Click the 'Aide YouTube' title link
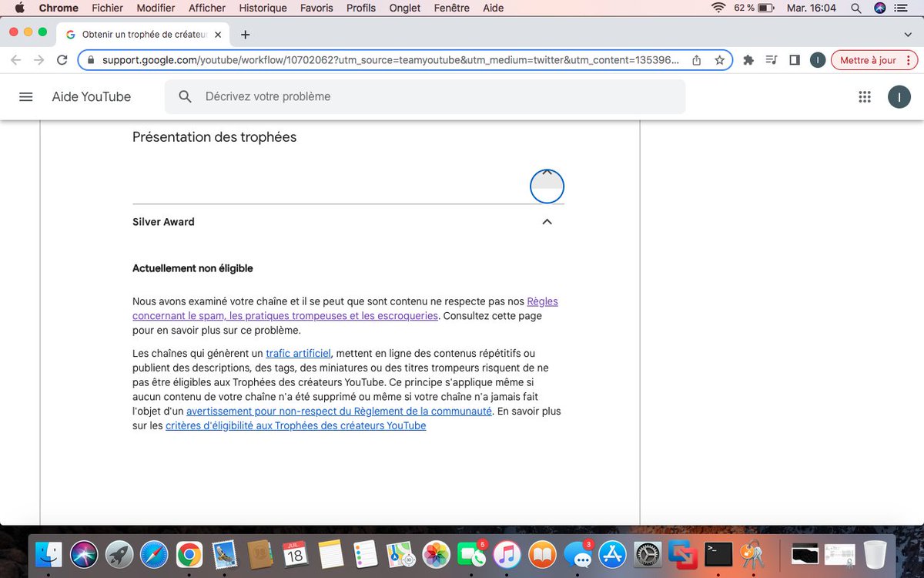 click(x=92, y=97)
